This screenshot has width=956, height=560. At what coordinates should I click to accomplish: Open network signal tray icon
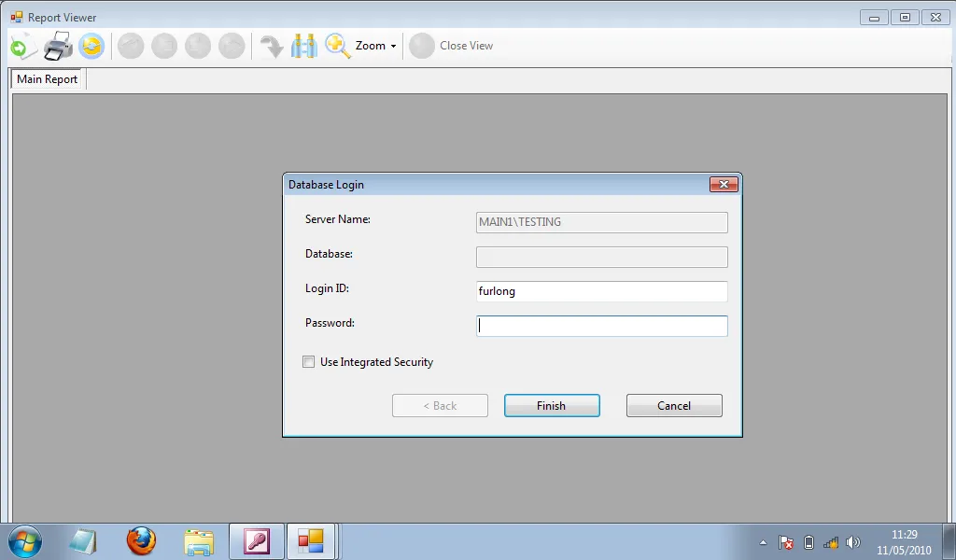[x=831, y=542]
